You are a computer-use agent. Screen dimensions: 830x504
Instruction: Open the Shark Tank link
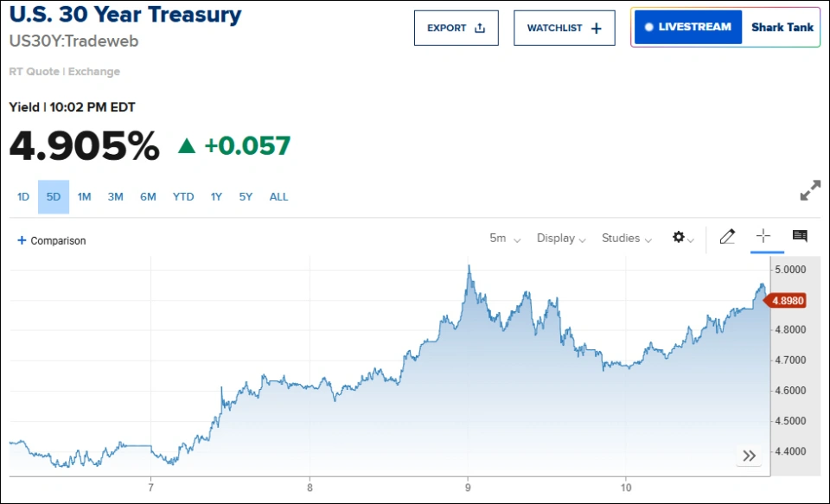782,27
